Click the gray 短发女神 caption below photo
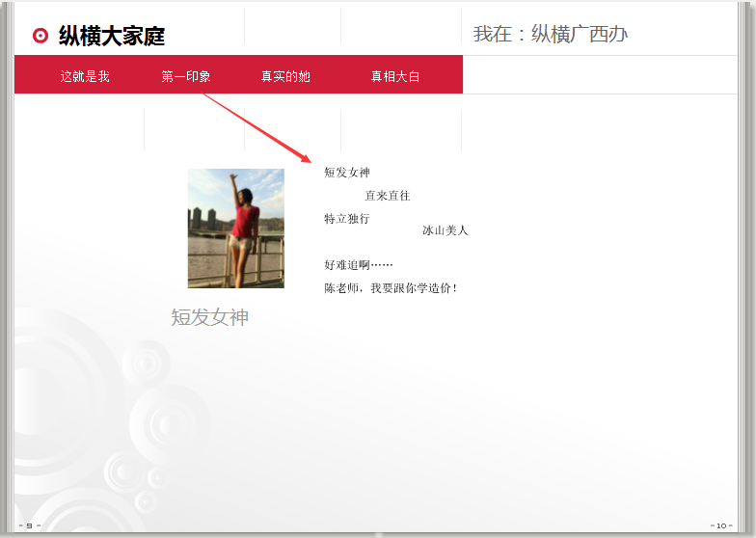The width and height of the screenshot is (756, 538). point(210,317)
